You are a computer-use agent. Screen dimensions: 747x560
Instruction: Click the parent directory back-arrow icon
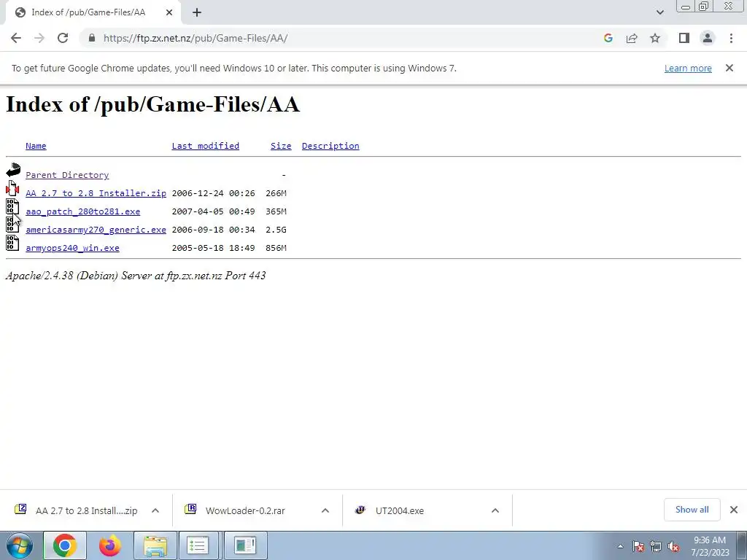(13, 170)
